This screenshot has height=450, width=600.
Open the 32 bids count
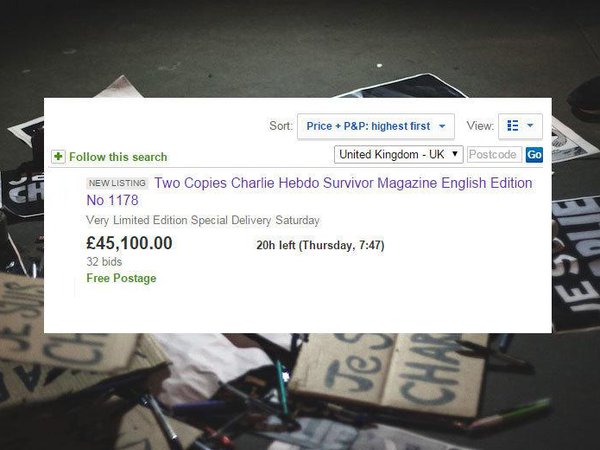pyautogui.click(x=104, y=262)
